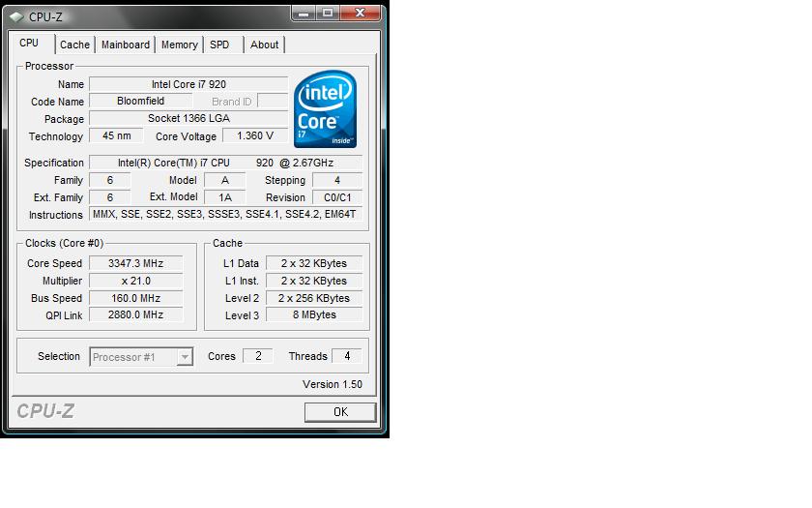The height and width of the screenshot is (508, 812).
Task: Click the Stepping value '4'
Action: tap(337, 180)
